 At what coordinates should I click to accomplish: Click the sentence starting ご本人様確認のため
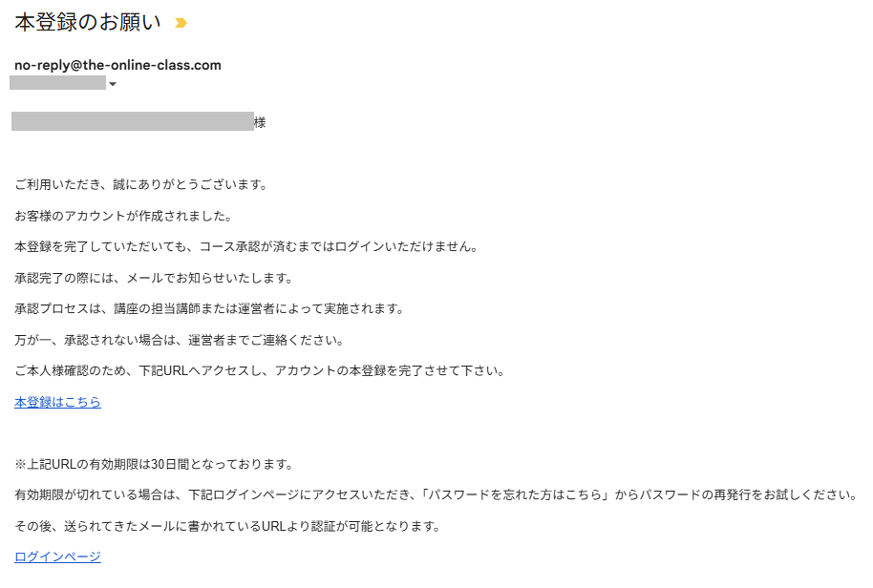tap(260, 370)
